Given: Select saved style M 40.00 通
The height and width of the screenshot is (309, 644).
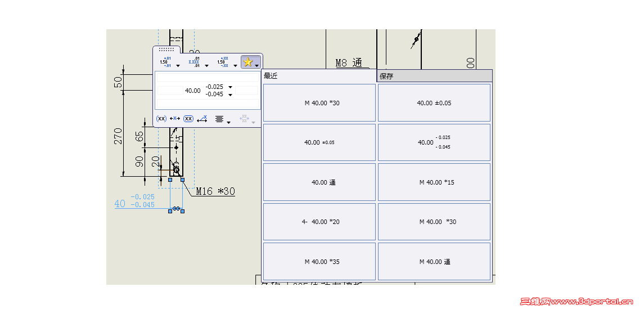Looking at the screenshot, I should 434,261.
